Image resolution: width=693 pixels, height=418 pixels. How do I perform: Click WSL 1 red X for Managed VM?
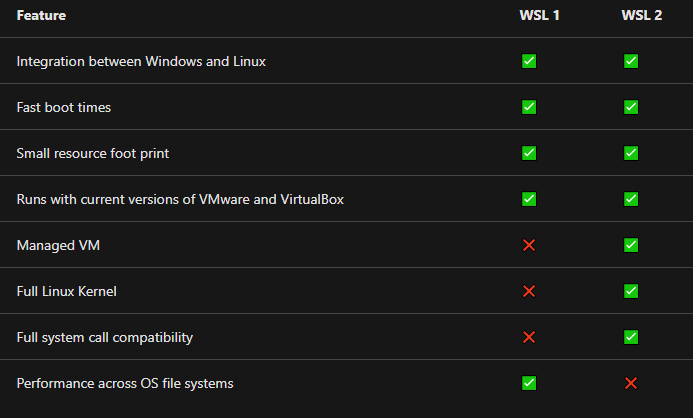coord(529,245)
